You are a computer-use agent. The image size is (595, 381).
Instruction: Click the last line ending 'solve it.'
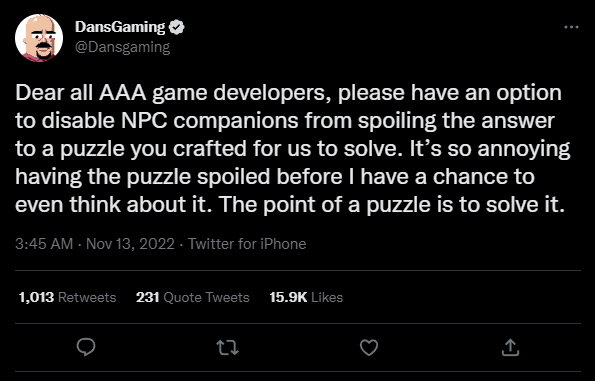pyautogui.click(x=290, y=205)
